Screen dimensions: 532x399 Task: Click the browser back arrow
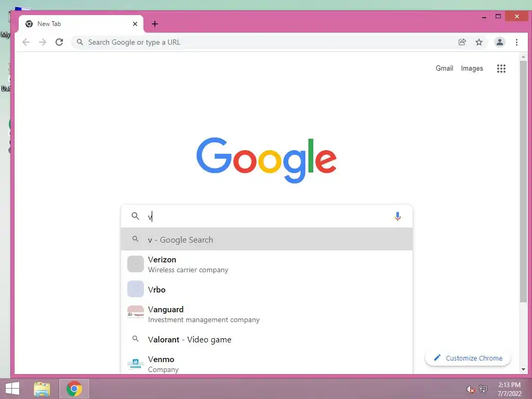[x=26, y=42]
